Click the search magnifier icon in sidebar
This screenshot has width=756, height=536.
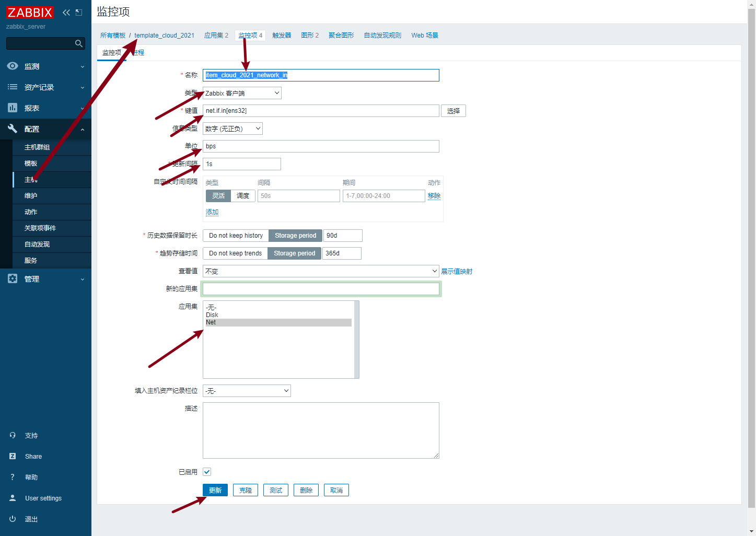coord(78,43)
